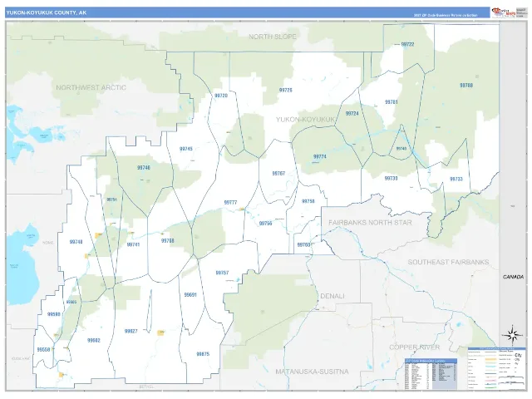
Task: Click ZIP code label 99602
Action: [x=94, y=340]
